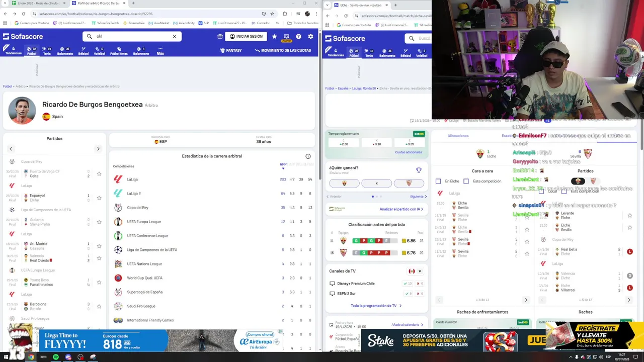The image size is (644, 362).
Task: Click the red L result badge for Real Betis
Action: pos(629,252)
